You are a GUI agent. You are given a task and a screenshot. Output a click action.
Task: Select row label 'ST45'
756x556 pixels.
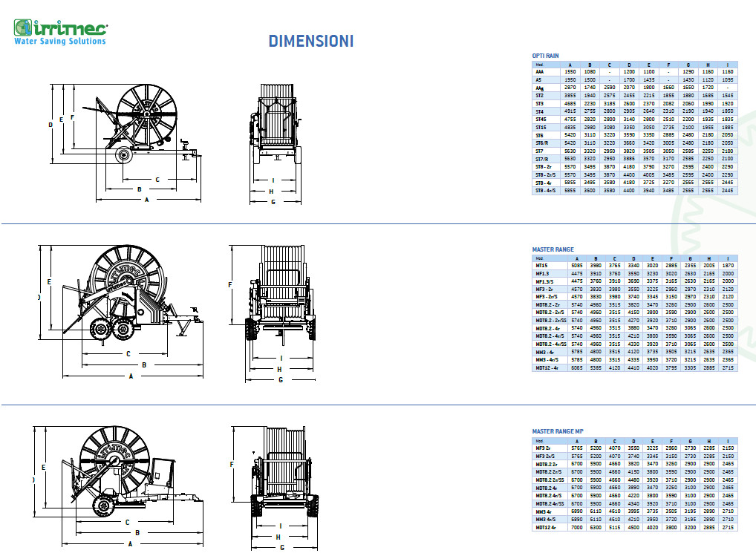(541, 119)
